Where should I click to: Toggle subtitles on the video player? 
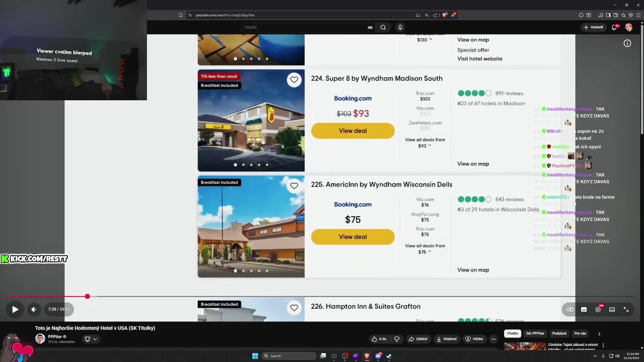584,310
